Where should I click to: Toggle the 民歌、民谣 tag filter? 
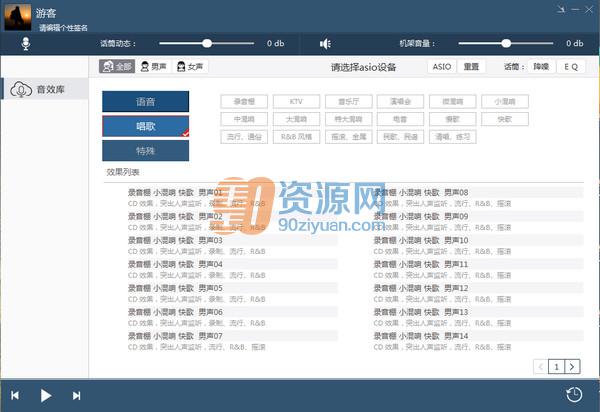(400, 137)
